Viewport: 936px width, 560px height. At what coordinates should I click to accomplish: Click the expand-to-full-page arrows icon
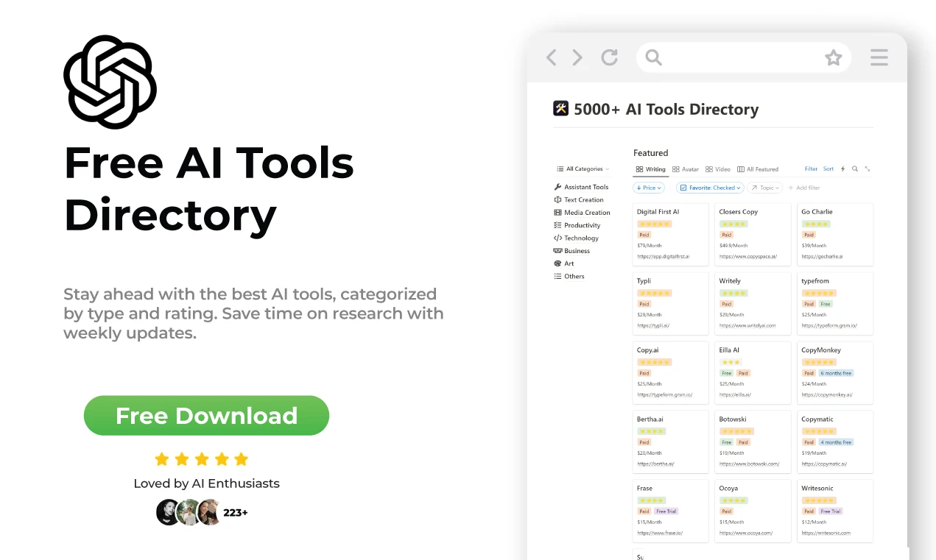[x=868, y=169]
